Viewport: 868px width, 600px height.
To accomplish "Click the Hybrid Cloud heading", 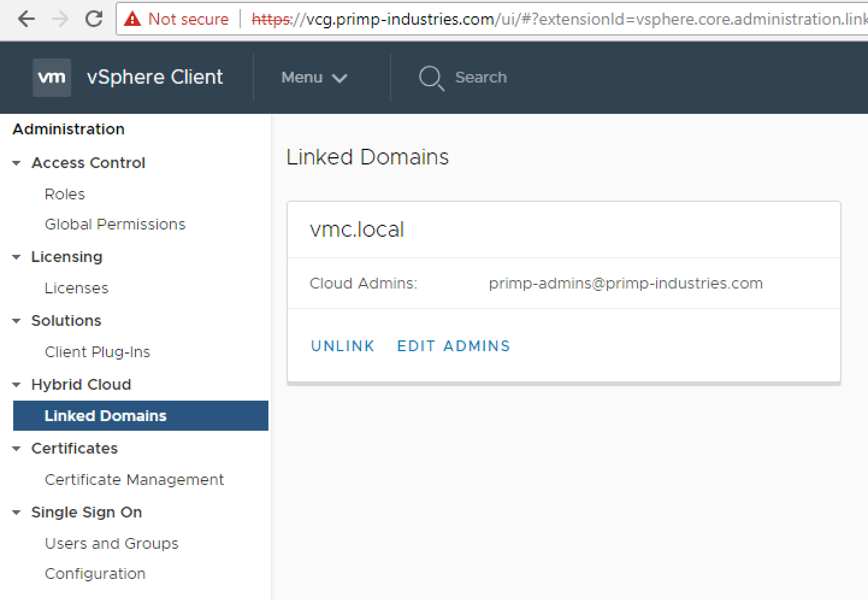I will click(81, 384).
